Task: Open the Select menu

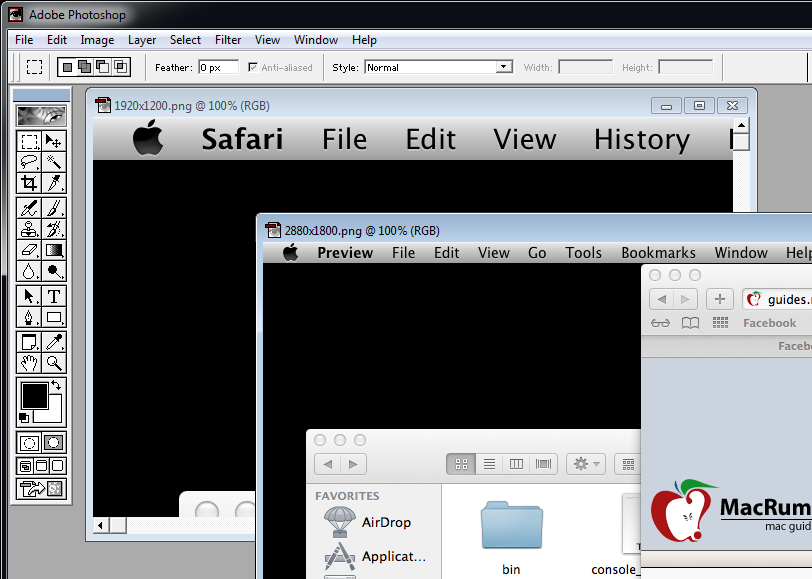Action: click(185, 40)
